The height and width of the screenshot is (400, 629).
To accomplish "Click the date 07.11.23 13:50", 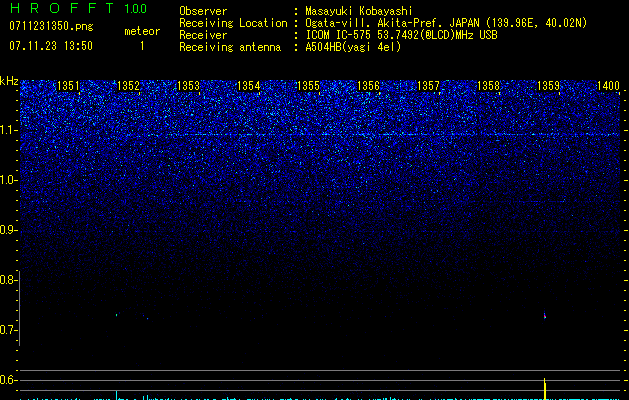I will pos(51,46).
